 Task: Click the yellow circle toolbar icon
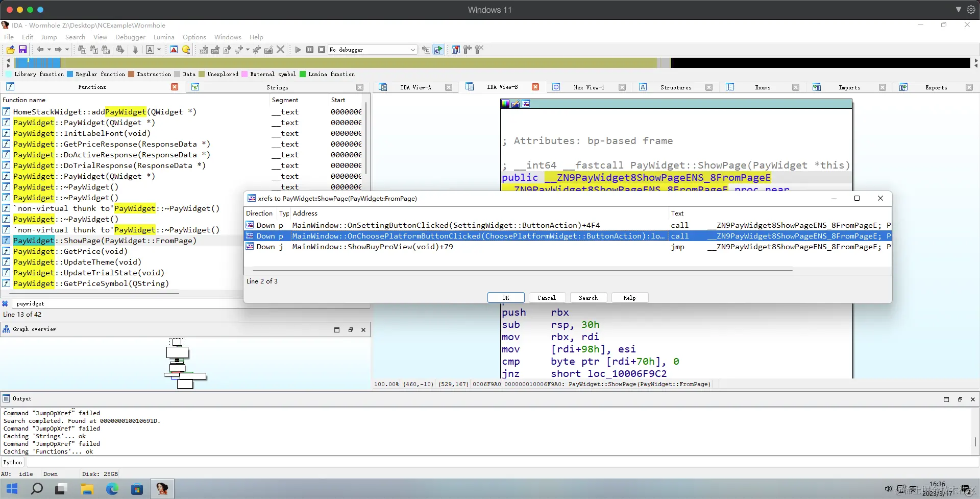coord(186,50)
